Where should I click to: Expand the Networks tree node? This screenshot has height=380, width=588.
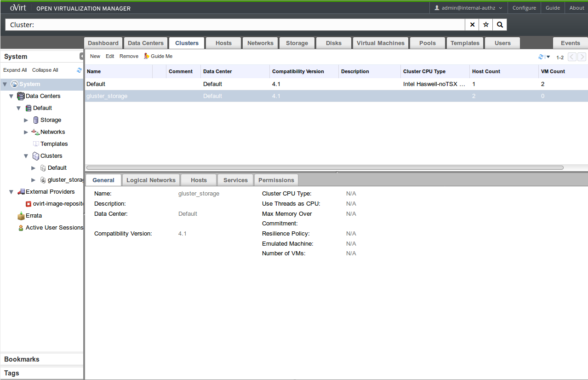pyautogui.click(x=26, y=132)
